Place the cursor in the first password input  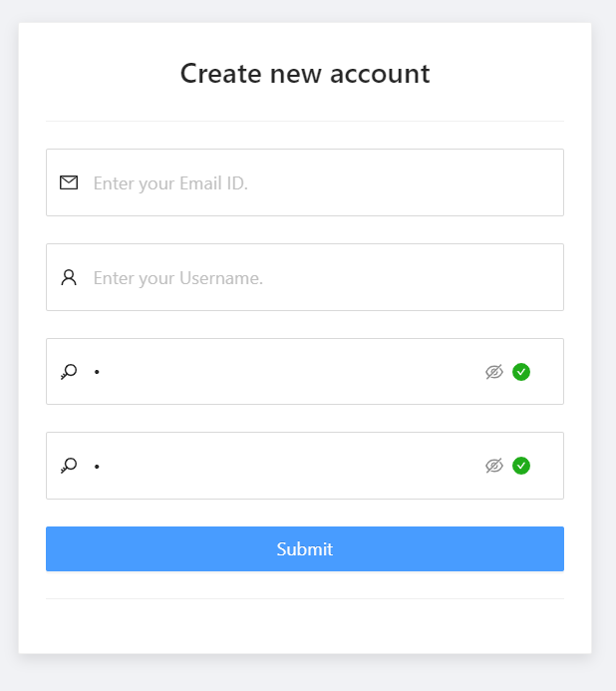(286, 372)
